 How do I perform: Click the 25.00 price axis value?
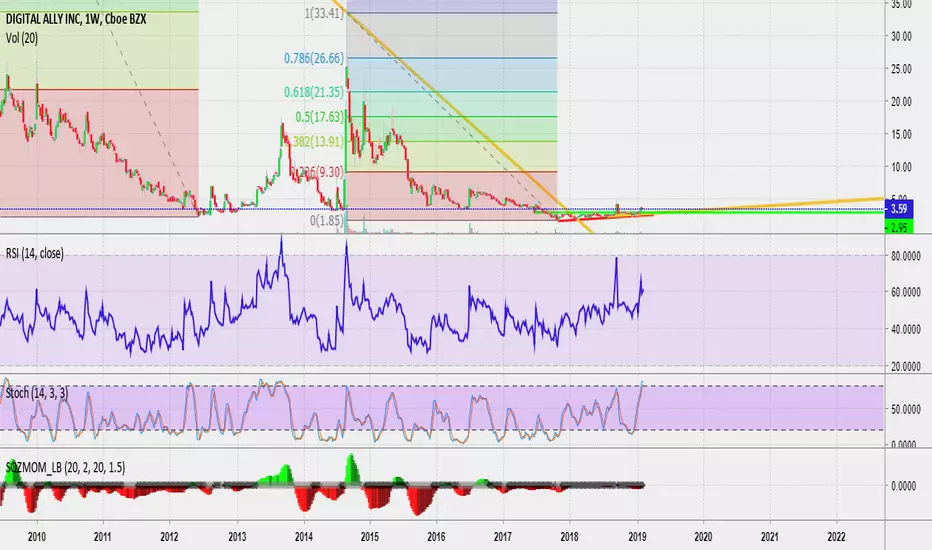pos(901,69)
